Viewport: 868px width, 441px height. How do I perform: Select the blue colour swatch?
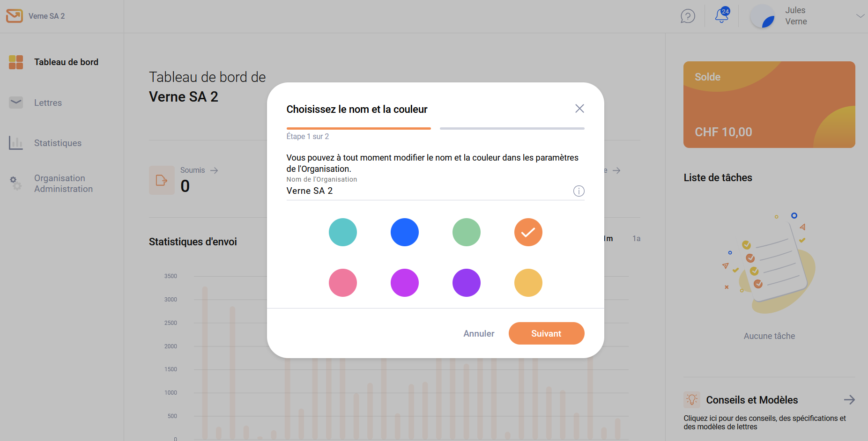404,232
